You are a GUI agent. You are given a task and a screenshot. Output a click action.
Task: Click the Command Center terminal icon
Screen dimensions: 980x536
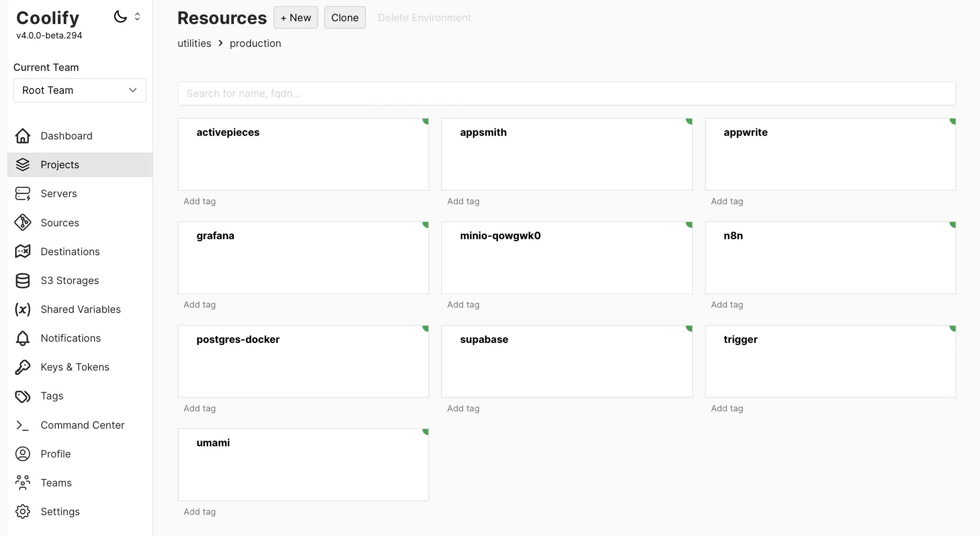23,425
